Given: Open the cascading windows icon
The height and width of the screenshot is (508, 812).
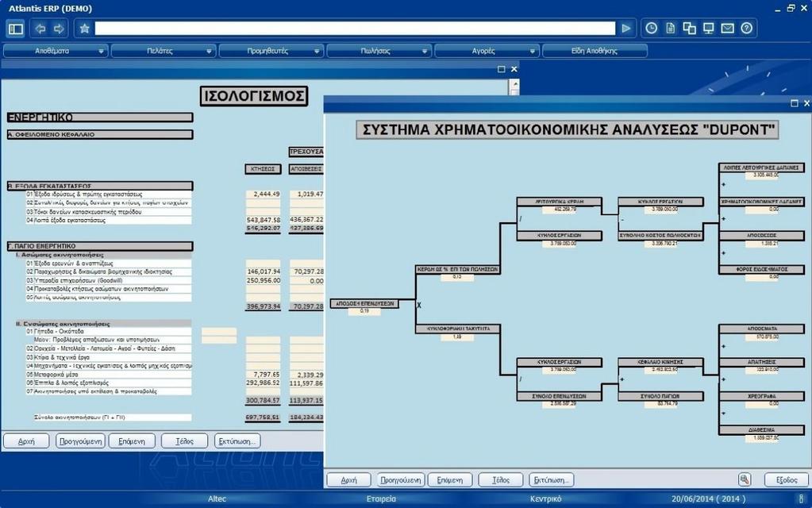Looking at the screenshot, I should pyautogui.click(x=689, y=29).
